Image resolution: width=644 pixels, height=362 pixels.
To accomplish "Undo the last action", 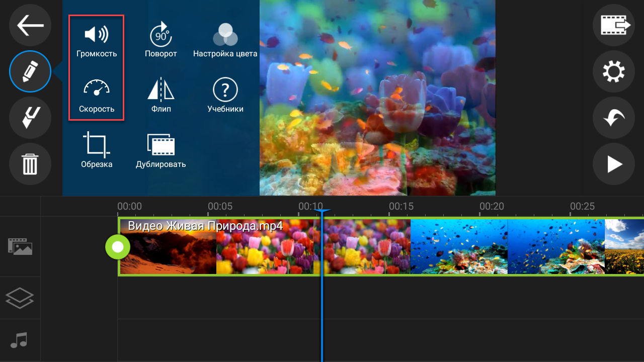I will coord(613,118).
